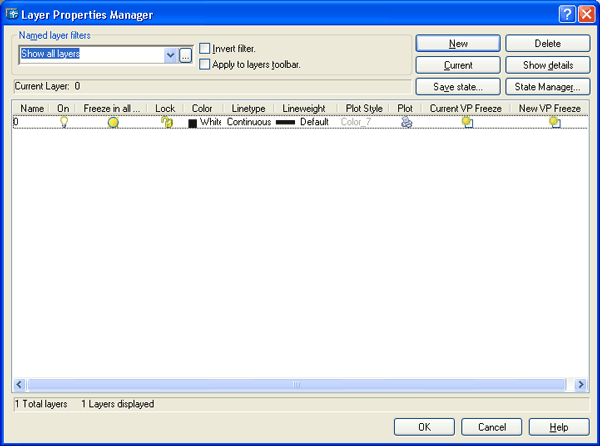
Task: Toggle the New VP Freeze icon
Action: (554, 122)
